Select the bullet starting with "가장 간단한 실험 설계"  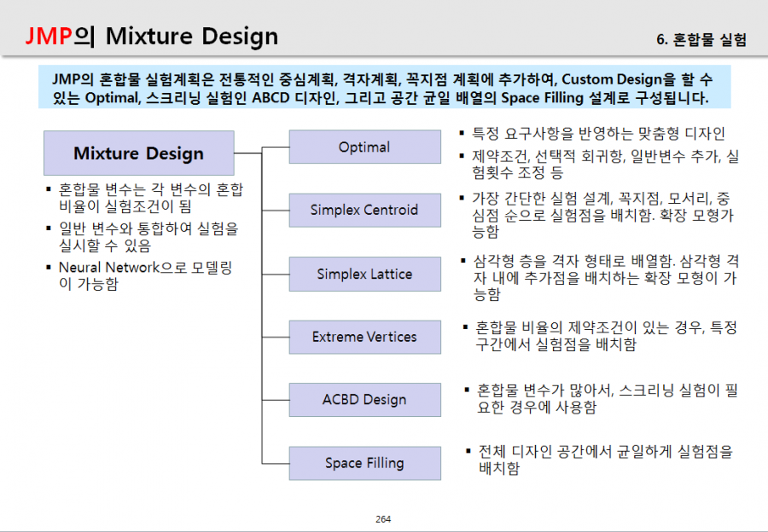tap(596, 215)
